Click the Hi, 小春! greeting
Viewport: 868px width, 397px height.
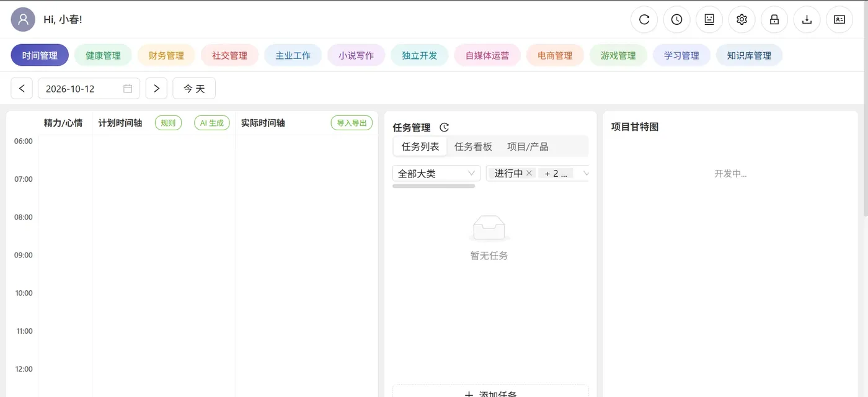pyautogui.click(x=63, y=19)
